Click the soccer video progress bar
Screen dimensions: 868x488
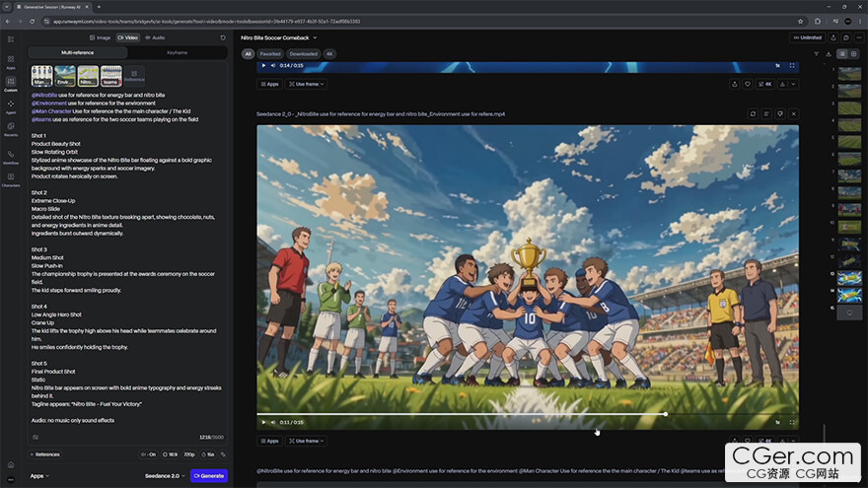(528, 414)
